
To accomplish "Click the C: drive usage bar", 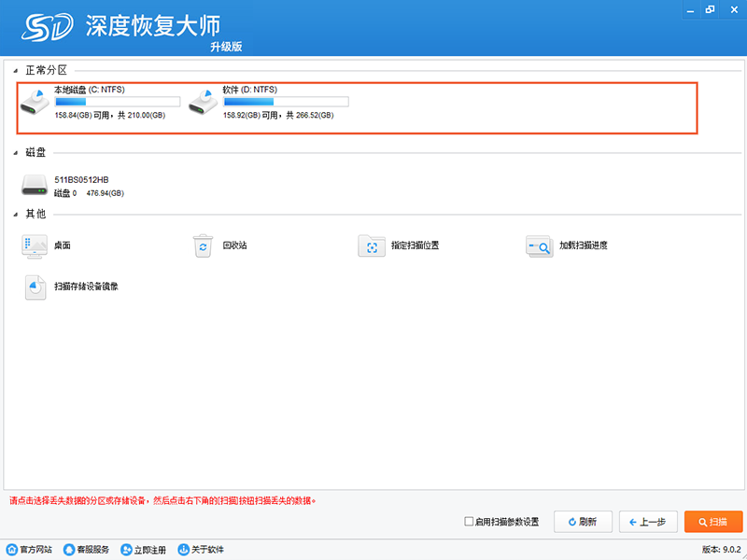I will (117, 102).
